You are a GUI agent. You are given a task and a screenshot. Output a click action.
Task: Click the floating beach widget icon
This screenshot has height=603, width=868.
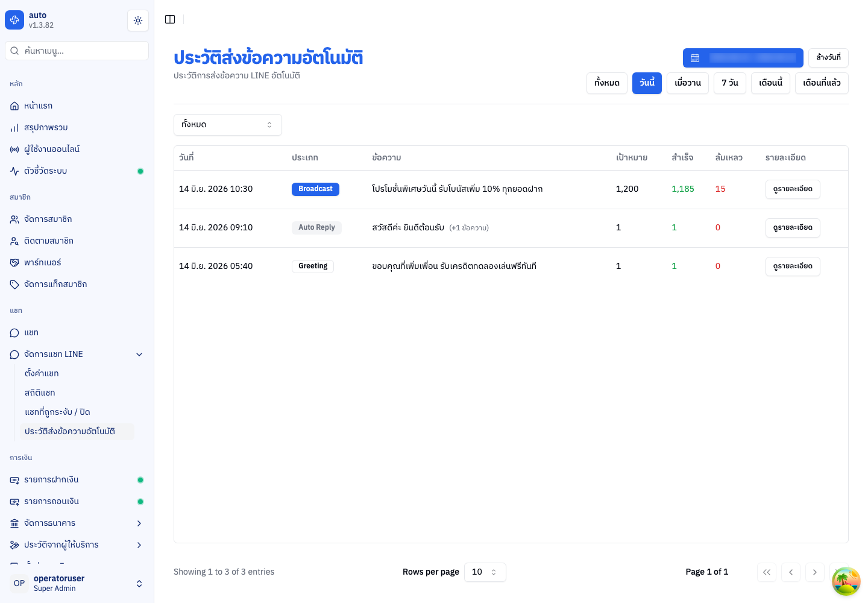pyautogui.click(x=846, y=581)
